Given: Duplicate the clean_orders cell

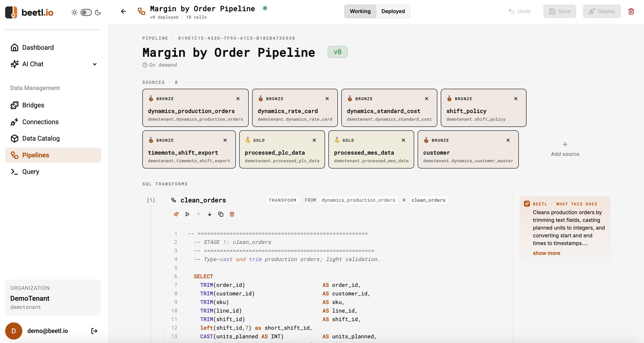Looking at the screenshot, I should 221,214.
